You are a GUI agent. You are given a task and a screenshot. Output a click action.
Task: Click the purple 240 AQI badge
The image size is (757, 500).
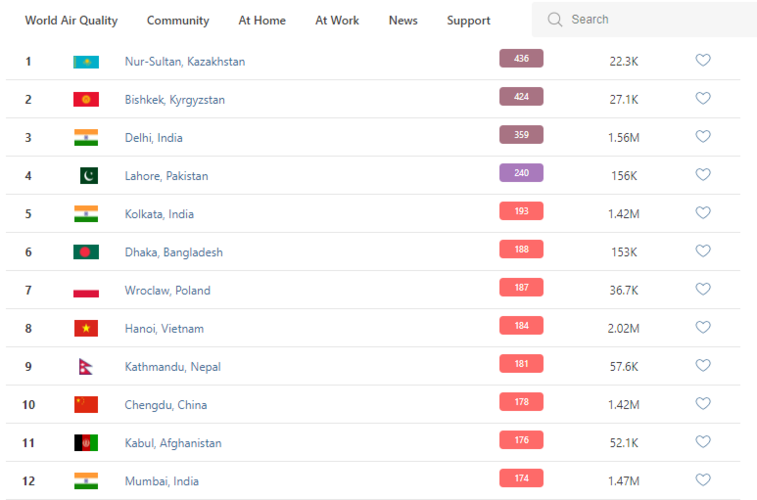(x=521, y=173)
